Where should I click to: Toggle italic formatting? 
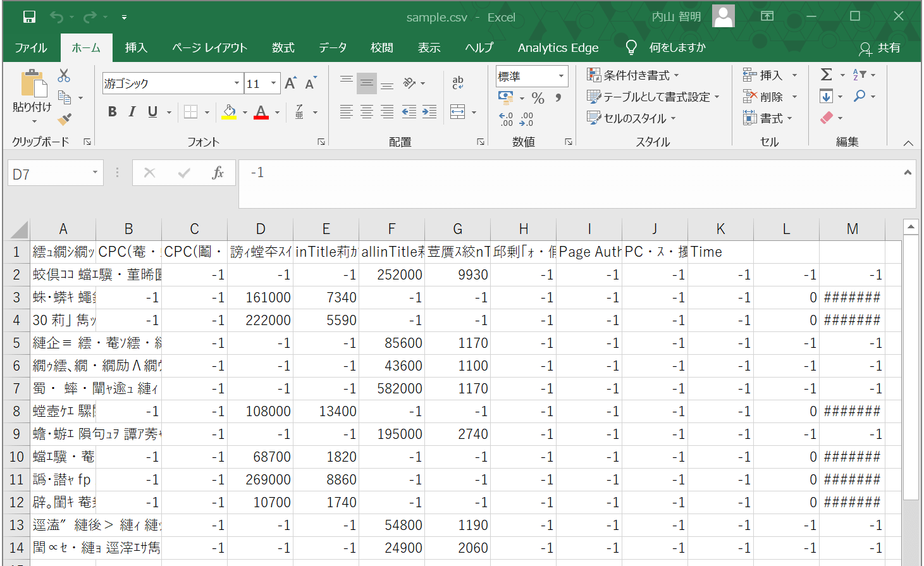tap(132, 111)
